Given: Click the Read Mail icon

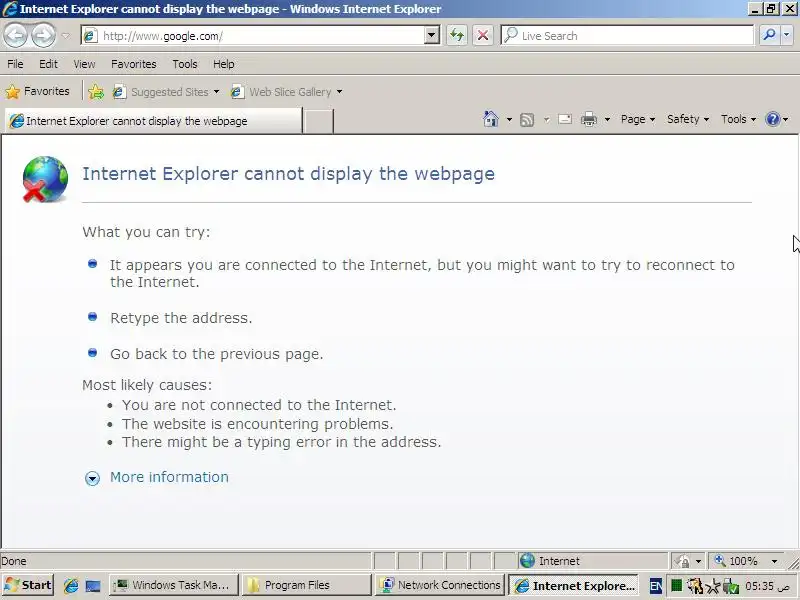Looking at the screenshot, I should coord(565,119).
